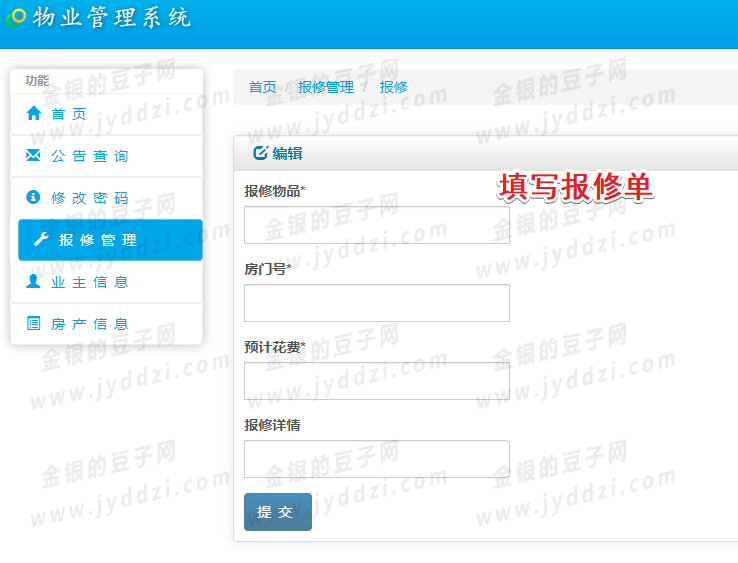This screenshot has width=738, height=563.
Task: Open the 房产信息 menu item
Action: [x=106, y=324]
